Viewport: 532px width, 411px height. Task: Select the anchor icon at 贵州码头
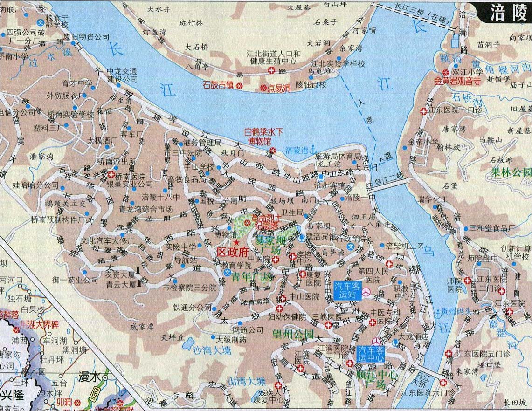click(x=438, y=311)
